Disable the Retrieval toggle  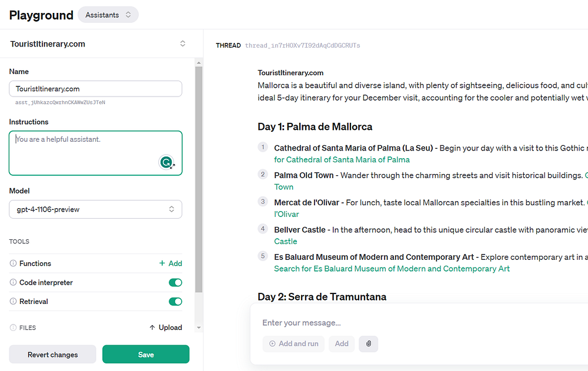175,302
